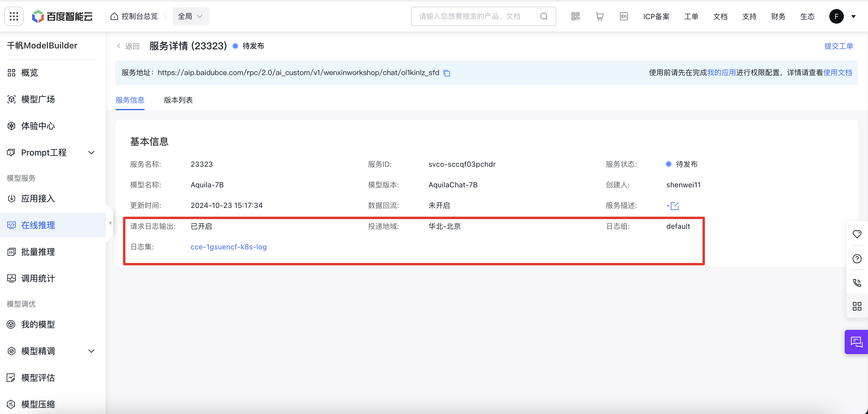Viewport: 868px width, 414px height.
Task: Open log set cce-1gsuencf-k8s-log link
Action: pyautogui.click(x=228, y=247)
